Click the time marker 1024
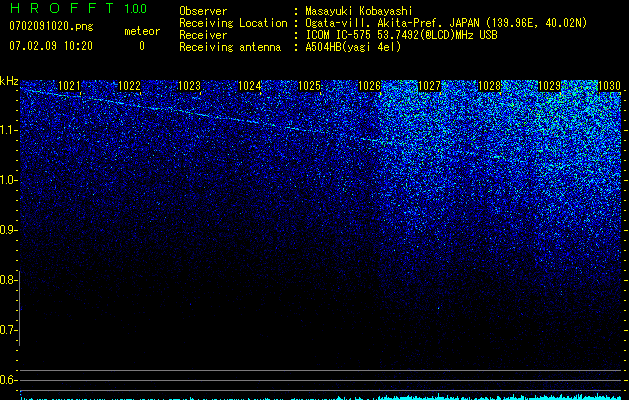 click(x=250, y=86)
